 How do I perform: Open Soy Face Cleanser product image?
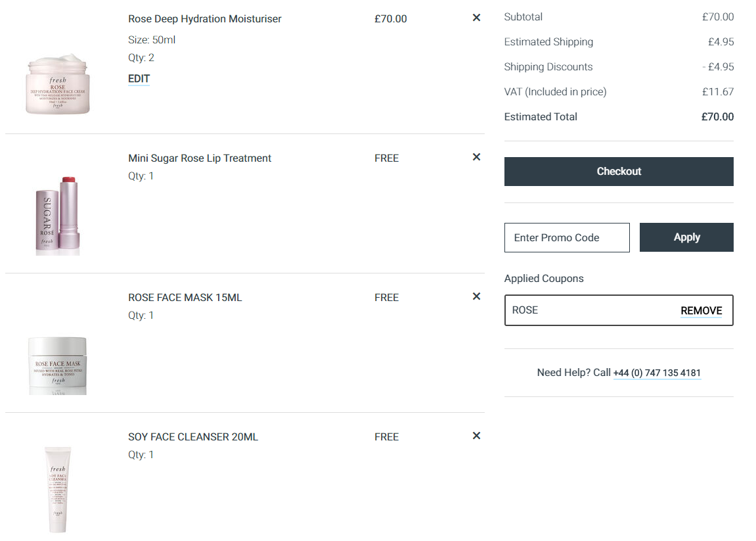58,489
